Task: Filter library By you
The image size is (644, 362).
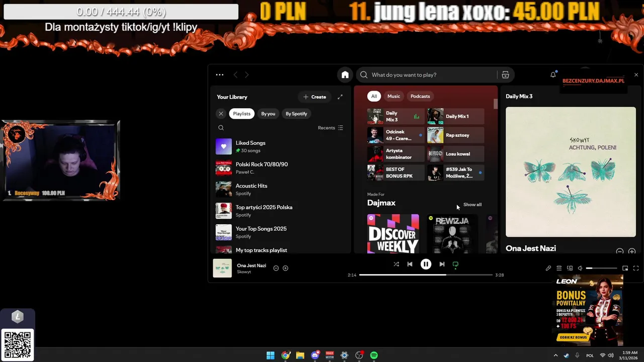Action: click(268, 114)
